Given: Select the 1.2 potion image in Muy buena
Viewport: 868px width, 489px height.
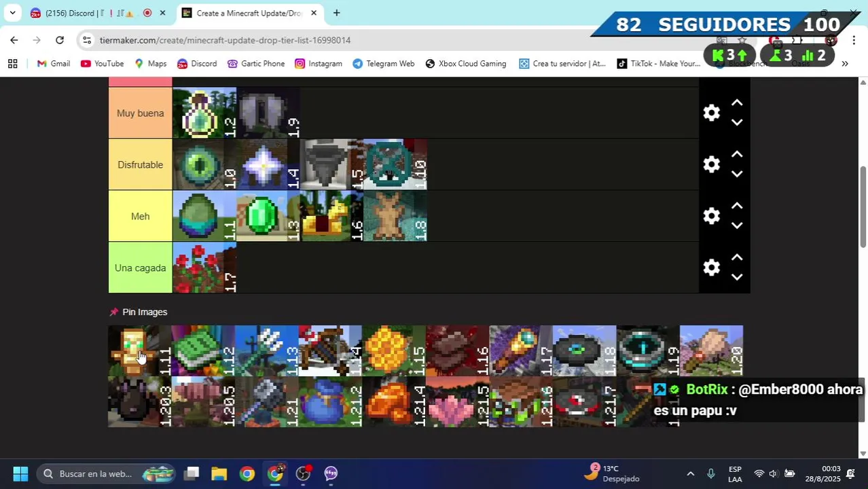Looking at the screenshot, I should click(204, 113).
